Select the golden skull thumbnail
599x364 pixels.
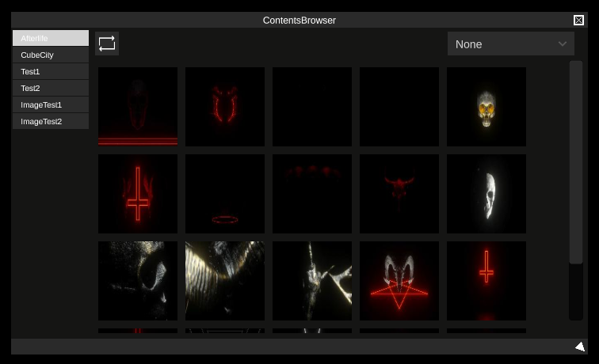[x=486, y=107]
